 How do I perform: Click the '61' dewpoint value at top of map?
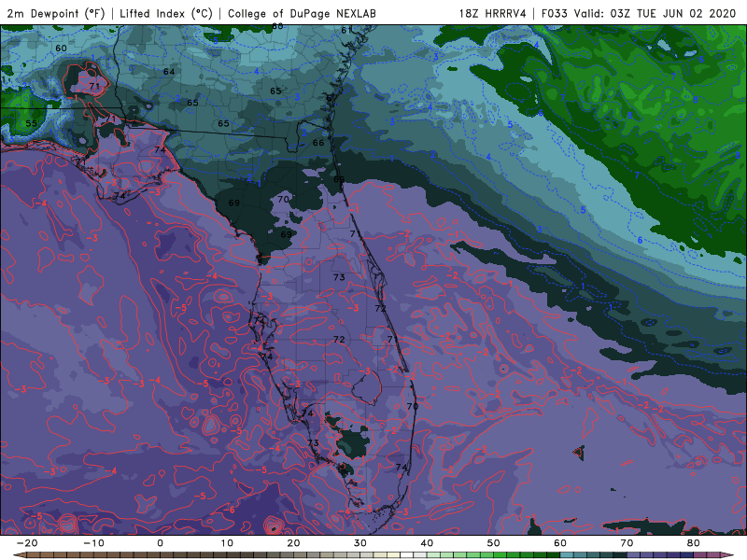pyautogui.click(x=346, y=31)
